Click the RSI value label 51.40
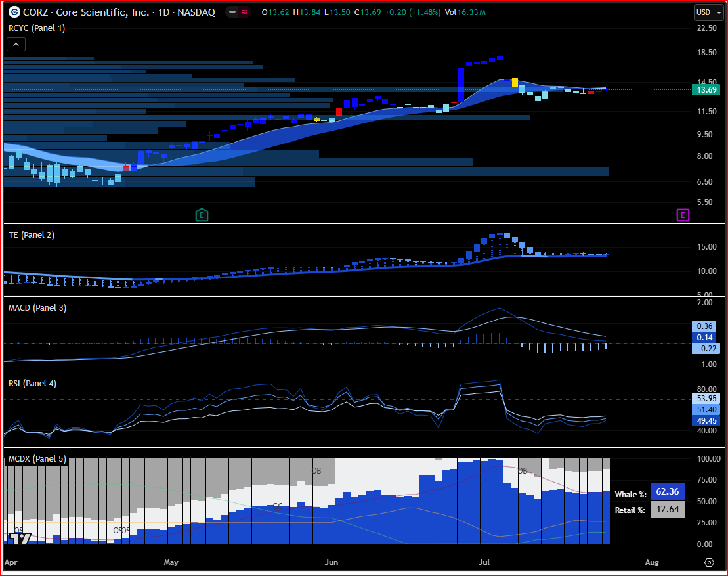Image resolution: width=728 pixels, height=576 pixels. point(706,410)
